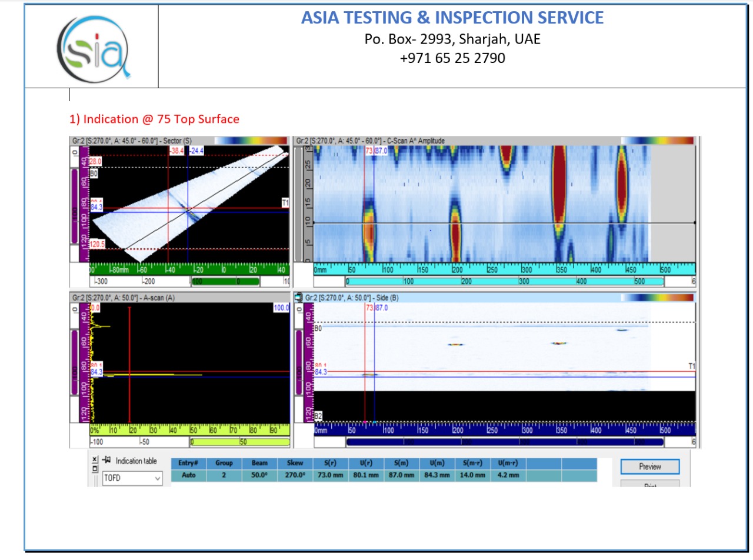Click the blue 87.0 cursor label in C-Scan view
Viewport: 753px width, 560px height.
point(381,151)
